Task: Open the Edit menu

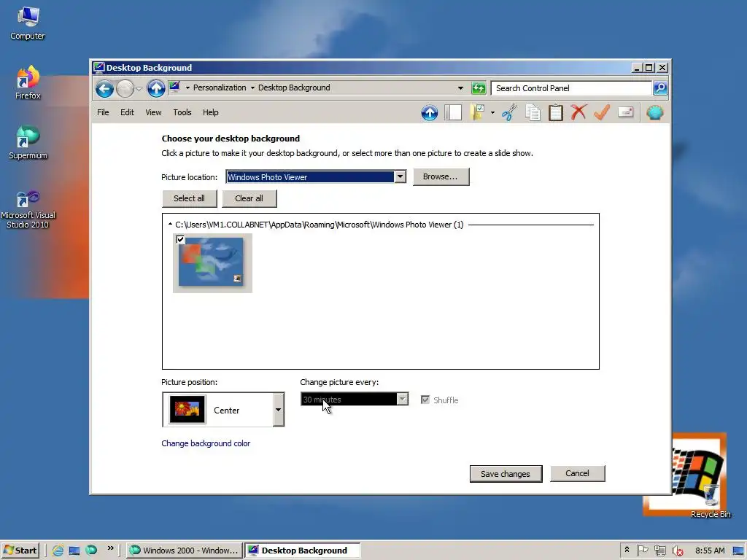Action: [127, 112]
